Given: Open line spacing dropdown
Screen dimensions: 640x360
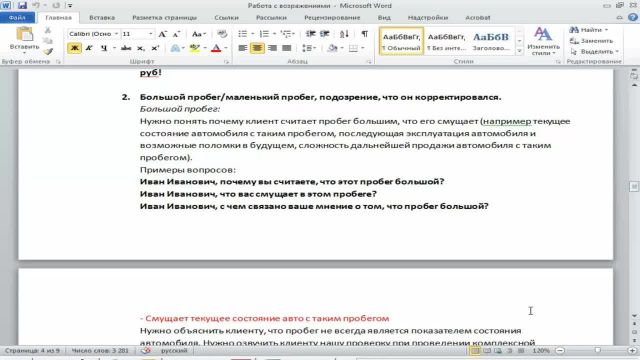Looking at the screenshot, I should pos(309,48).
